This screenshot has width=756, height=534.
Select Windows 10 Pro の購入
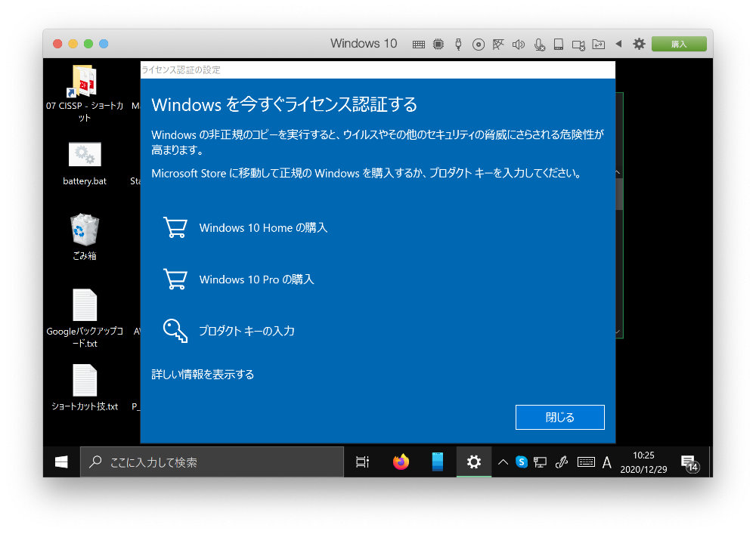pos(256,279)
